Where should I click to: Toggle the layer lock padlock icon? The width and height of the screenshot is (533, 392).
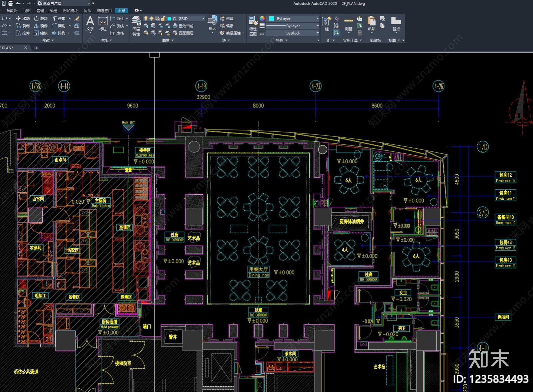click(163, 19)
